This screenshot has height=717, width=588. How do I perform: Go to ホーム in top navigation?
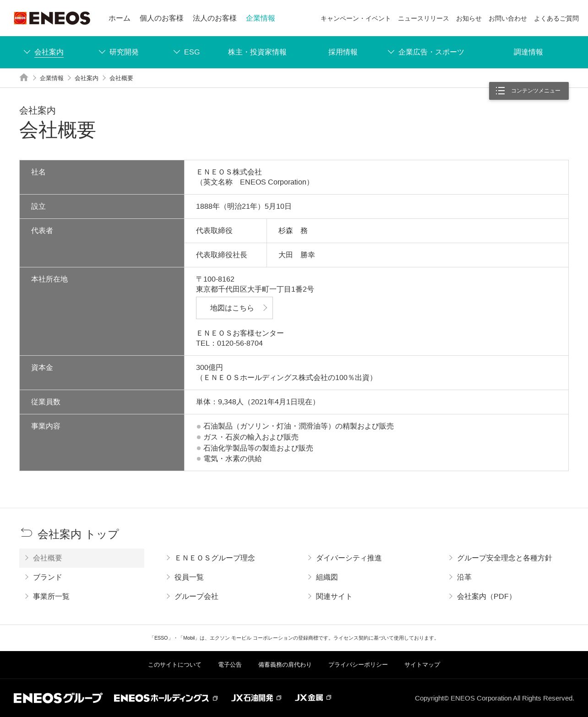[120, 18]
